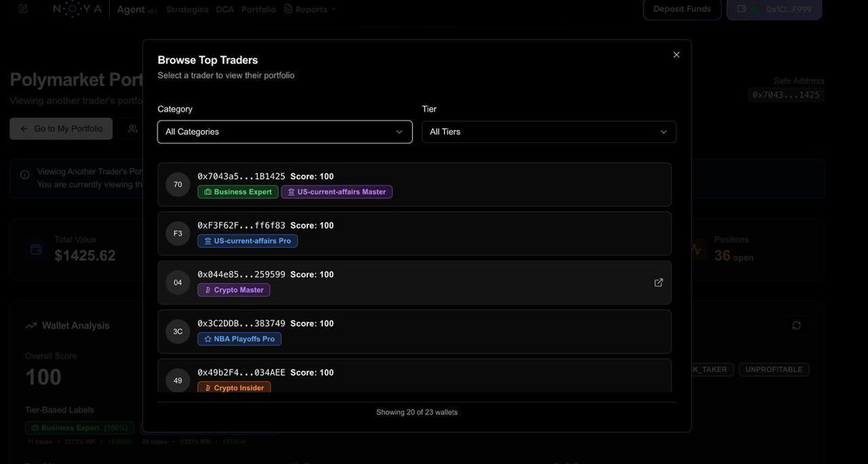Expand the Reports menu chevron
868x464 pixels.
pyautogui.click(x=332, y=7)
